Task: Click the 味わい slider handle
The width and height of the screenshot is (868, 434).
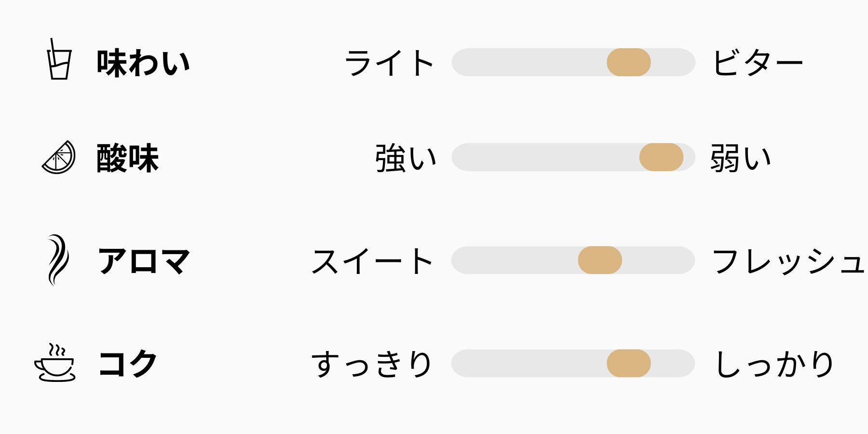Action: (628, 62)
